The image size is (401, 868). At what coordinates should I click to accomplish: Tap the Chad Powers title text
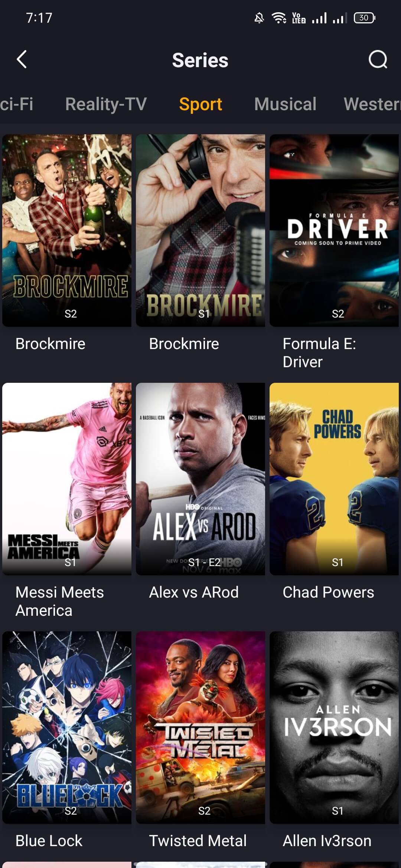click(328, 592)
